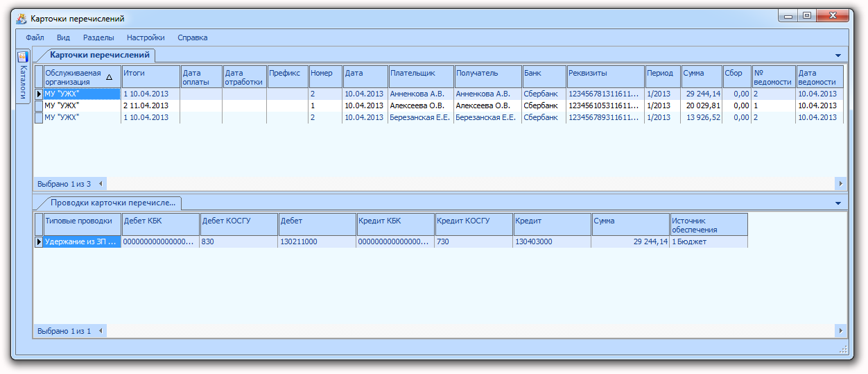
Task: Click the upper grid scroll left arrow
Action: (x=101, y=183)
